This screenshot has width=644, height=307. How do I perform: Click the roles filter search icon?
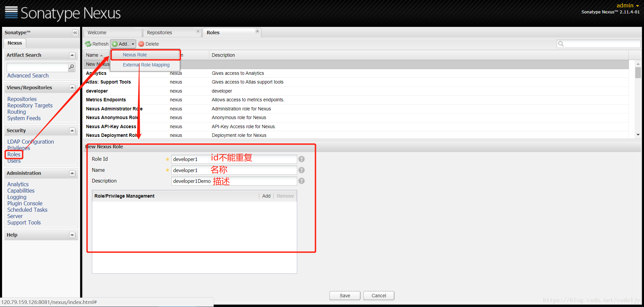tap(561, 44)
